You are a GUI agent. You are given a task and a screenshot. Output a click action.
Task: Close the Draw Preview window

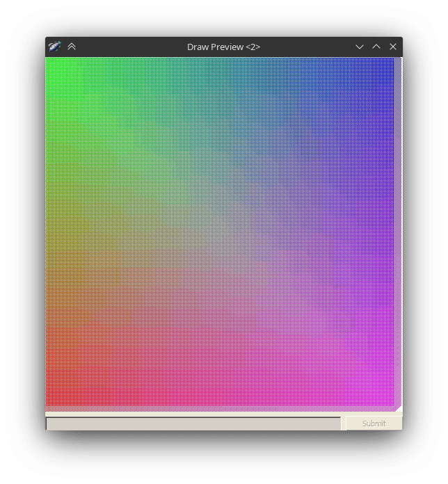(393, 47)
